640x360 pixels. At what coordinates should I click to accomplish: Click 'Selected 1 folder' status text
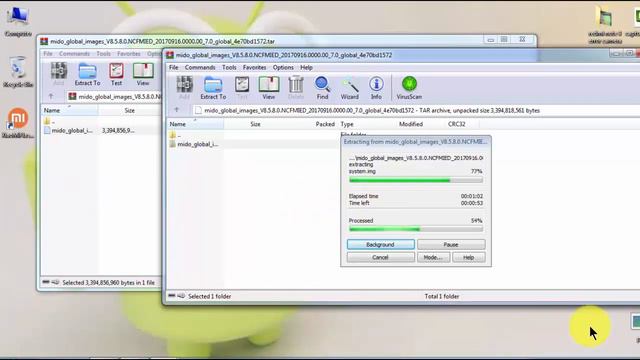209,296
